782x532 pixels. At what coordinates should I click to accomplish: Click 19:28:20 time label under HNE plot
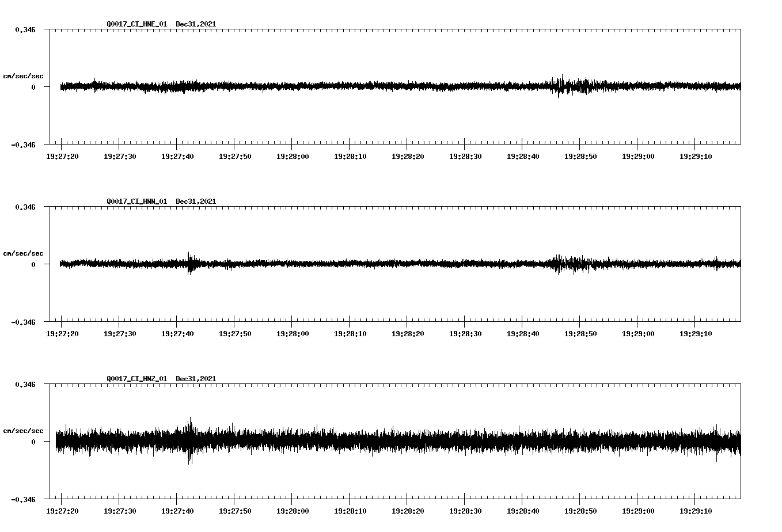[408, 157]
